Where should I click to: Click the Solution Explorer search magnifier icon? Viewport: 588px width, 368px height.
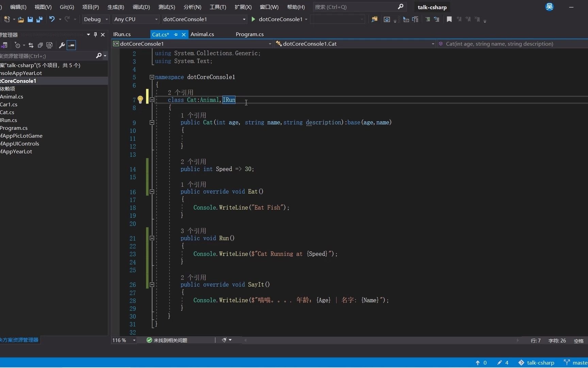click(x=99, y=56)
